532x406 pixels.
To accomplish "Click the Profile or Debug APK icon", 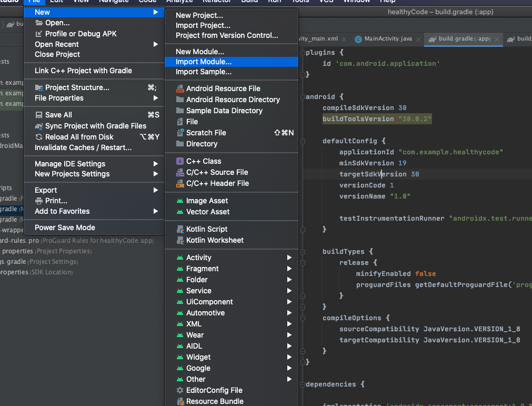I will coord(39,34).
